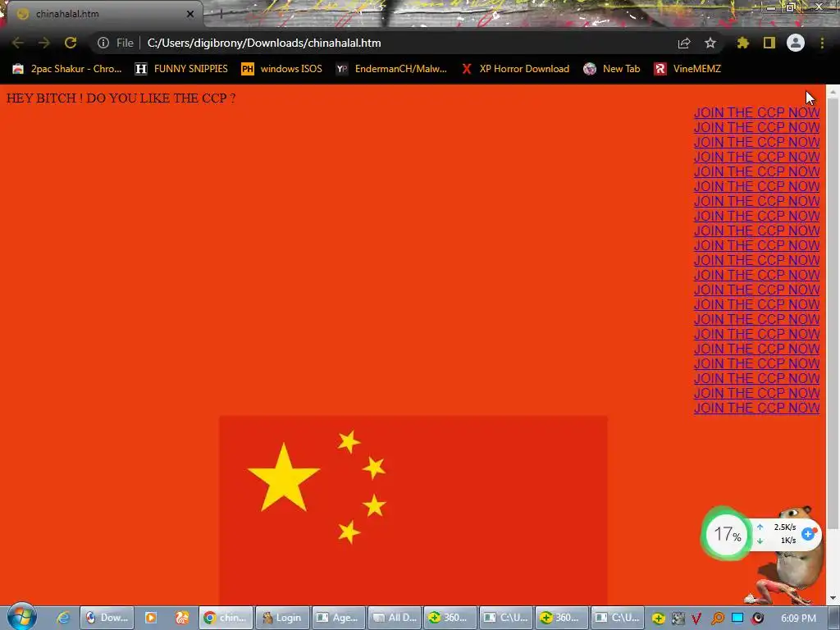This screenshot has width=840, height=630.
Task: Select the chinahalal.htm tab
Action: click(102, 14)
